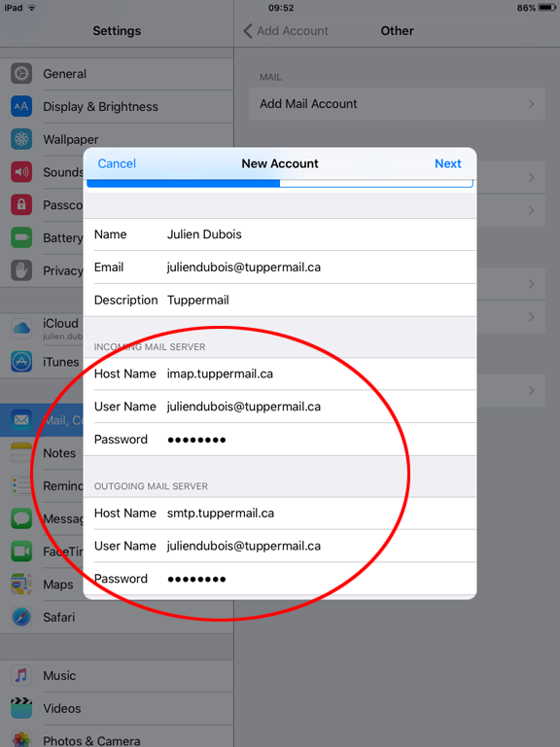Tap the iCloud cloud icon
This screenshot has height=747, width=560.
pos(21,328)
